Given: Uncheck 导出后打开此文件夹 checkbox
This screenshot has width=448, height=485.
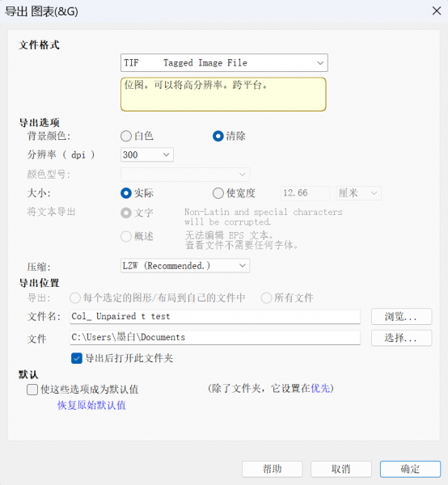Looking at the screenshot, I should [x=77, y=358].
